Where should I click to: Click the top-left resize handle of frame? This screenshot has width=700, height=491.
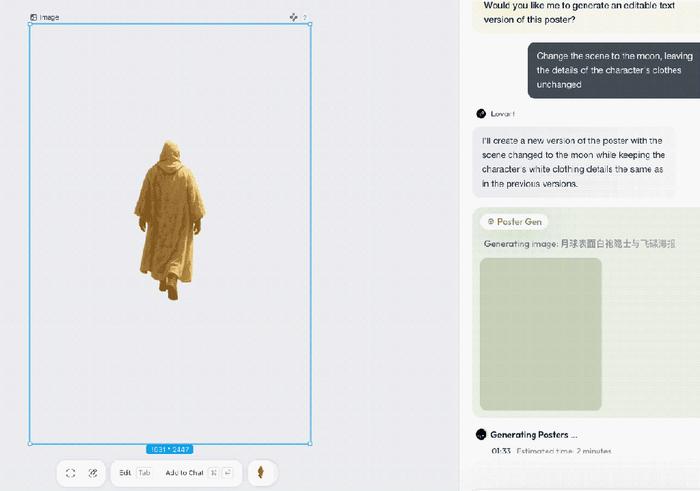coord(30,24)
